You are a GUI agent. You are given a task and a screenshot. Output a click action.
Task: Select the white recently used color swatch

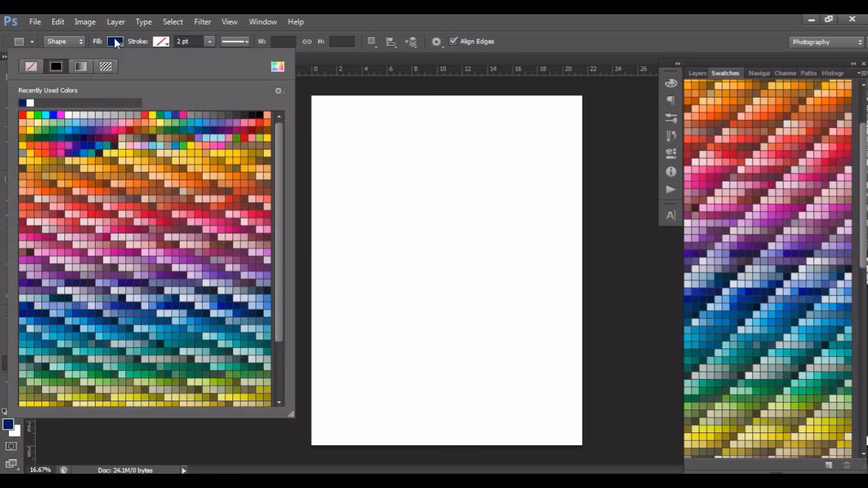click(x=30, y=102)
